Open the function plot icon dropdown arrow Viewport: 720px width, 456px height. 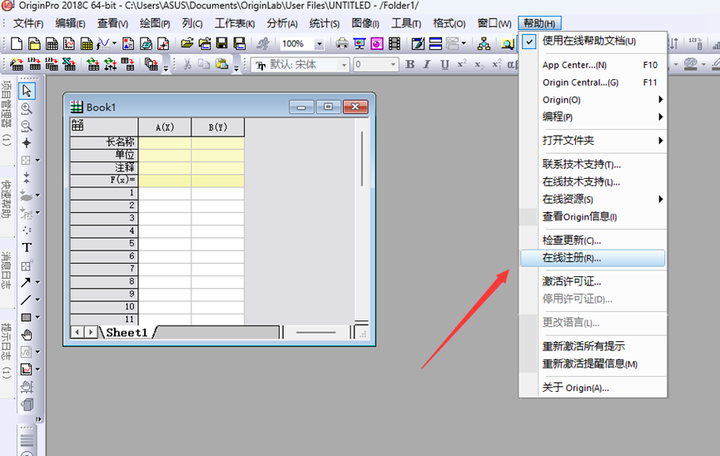[x=114, y=44]
